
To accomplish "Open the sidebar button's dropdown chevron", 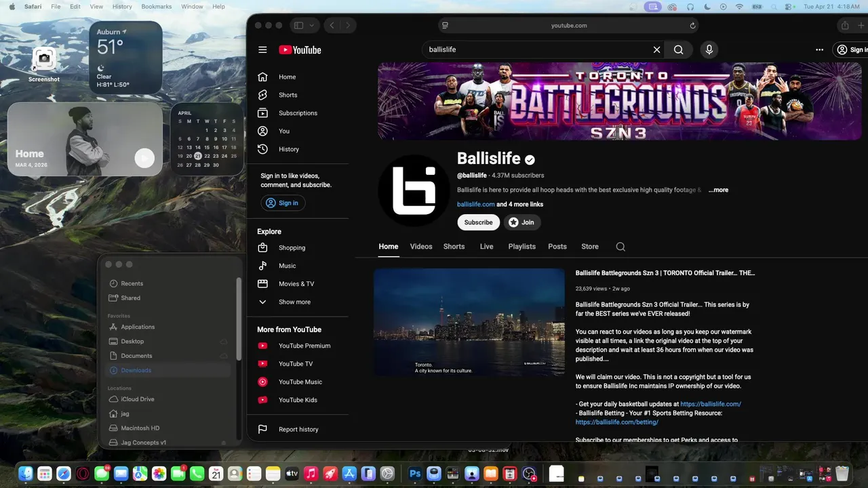I will tap(312, 25).
